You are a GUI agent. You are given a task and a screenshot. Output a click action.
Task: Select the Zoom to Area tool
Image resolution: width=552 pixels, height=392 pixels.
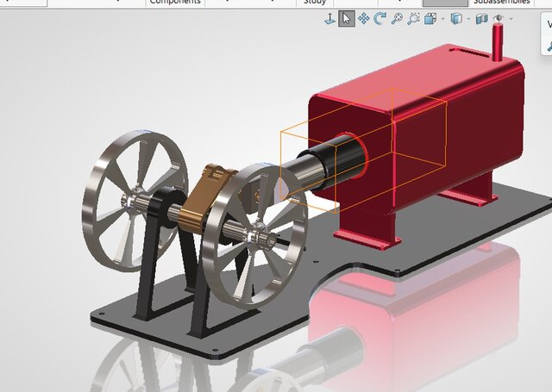(414, 19)
